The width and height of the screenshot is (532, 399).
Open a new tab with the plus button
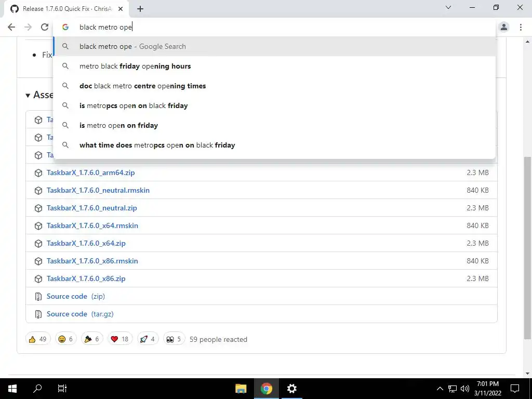tap(140, 9)
